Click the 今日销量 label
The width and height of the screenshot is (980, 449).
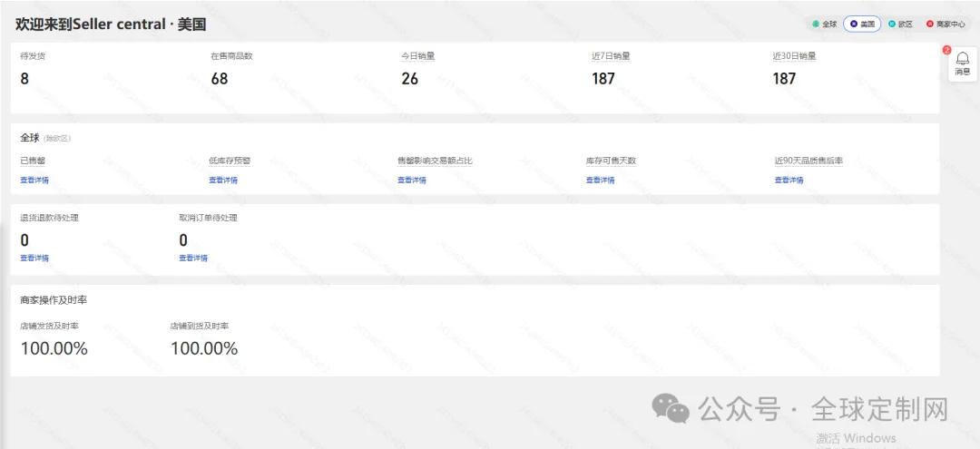pyautogui.click(x=418, y=56)
